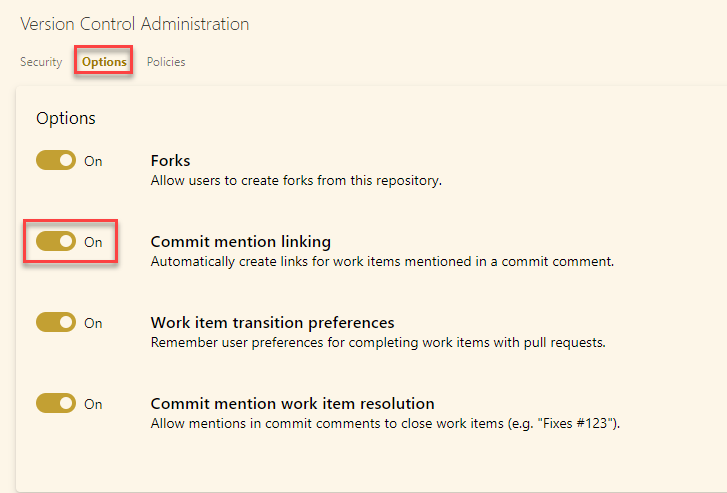This screenshot has height=493, width=727.
Task: Disable the Forks toggle switch
Action: point(56,160)
